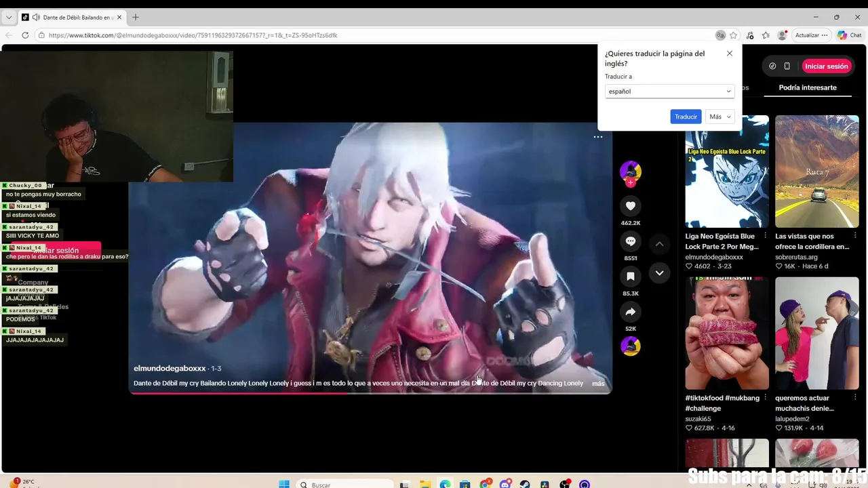
Task: Click the 'Actualizar' browser update button
Action: [811, 35]
